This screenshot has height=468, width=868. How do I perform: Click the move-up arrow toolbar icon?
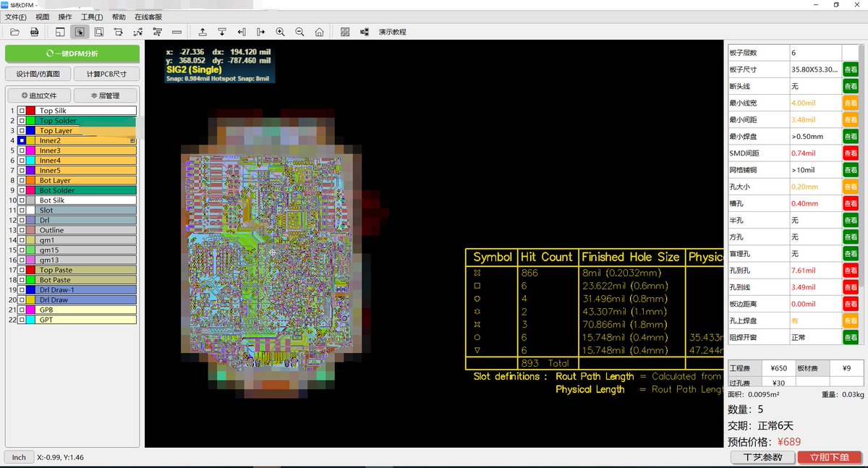pyautogui.click(x=203, y=32)
